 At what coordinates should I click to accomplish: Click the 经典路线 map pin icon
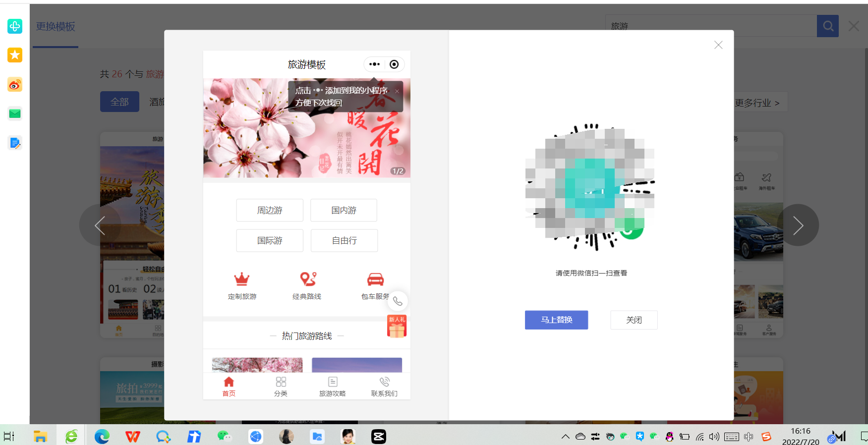click(307, 279)
